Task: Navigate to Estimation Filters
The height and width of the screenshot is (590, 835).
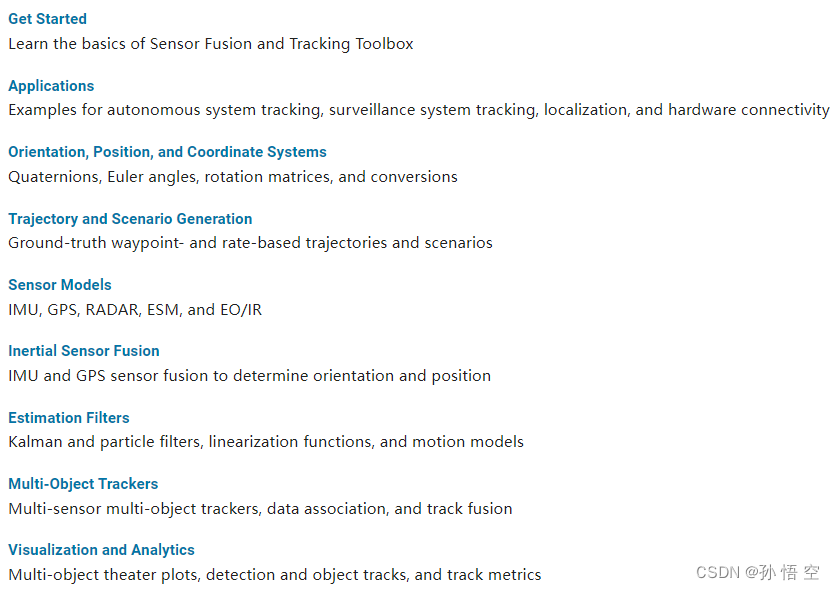Action: point(69,417)
